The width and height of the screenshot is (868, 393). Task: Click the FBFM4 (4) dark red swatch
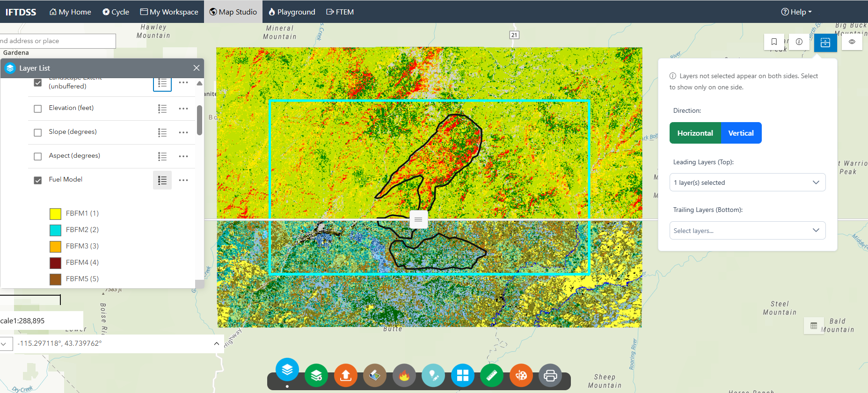point(55,263)
